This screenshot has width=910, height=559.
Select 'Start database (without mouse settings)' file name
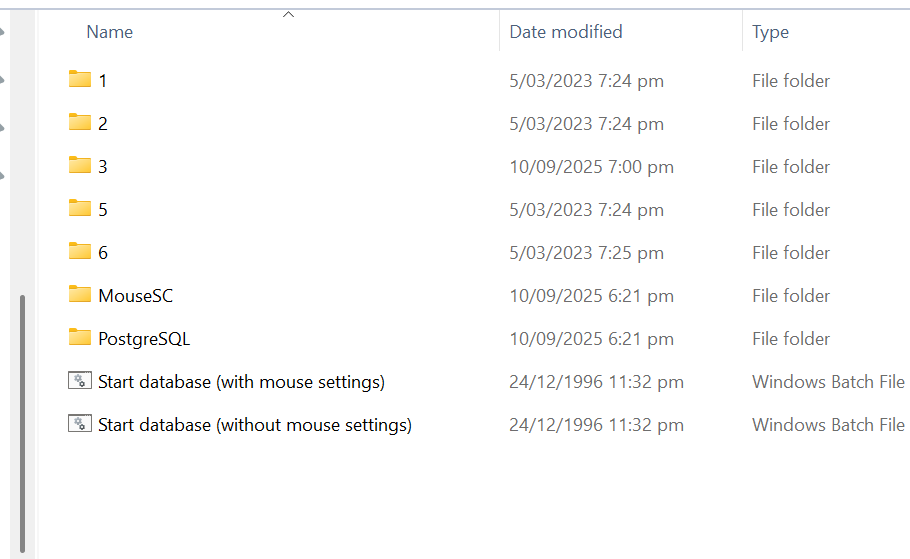click(x=254, y=424)
